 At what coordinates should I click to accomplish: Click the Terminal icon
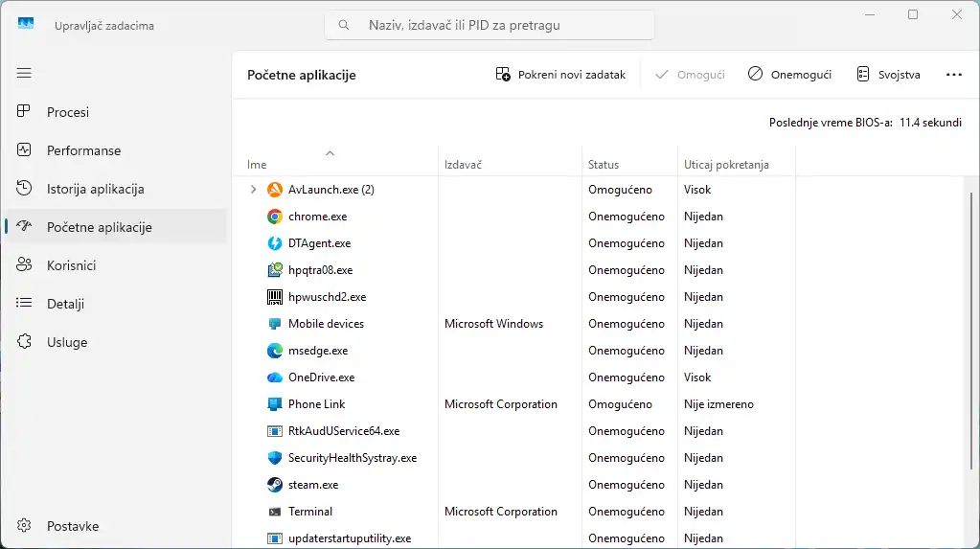(x=274, y=512)
